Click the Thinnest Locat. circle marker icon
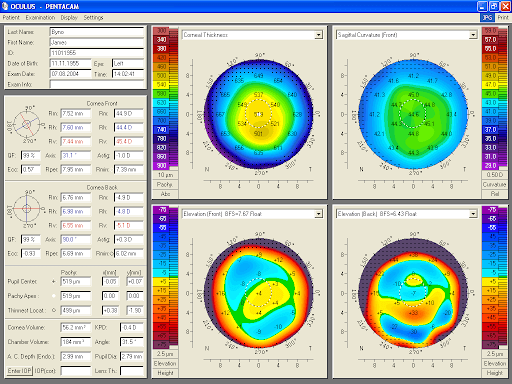The image size is (512, 384). [x=53, y=310]
